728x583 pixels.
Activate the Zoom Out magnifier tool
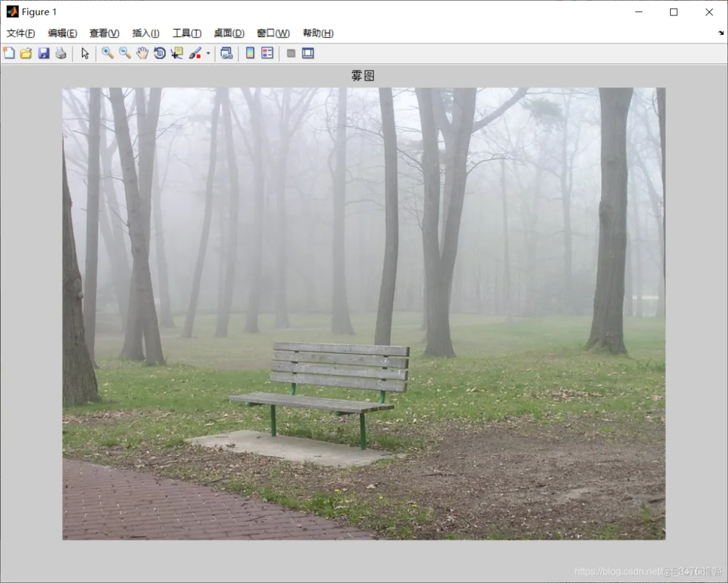click(x=125, y=53)
